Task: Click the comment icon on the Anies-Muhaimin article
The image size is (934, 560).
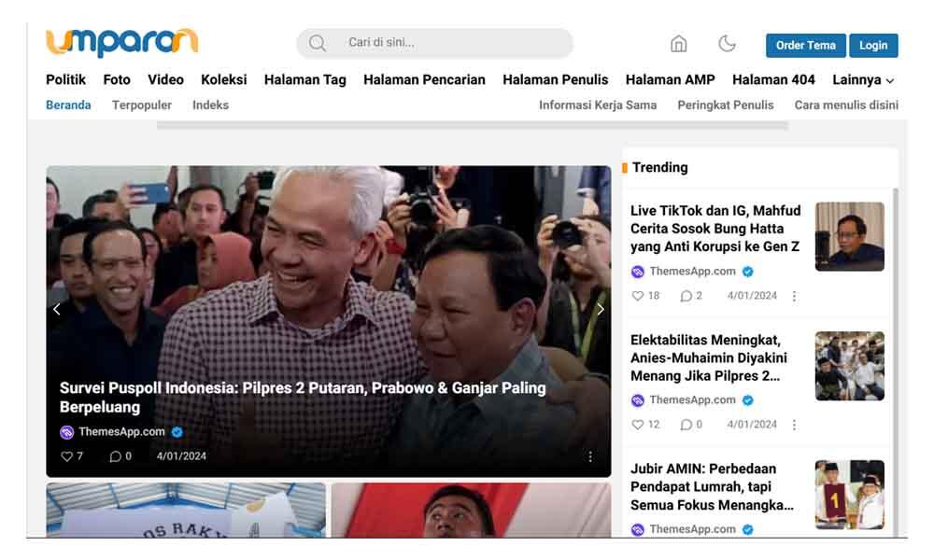Action: [686, 425]
